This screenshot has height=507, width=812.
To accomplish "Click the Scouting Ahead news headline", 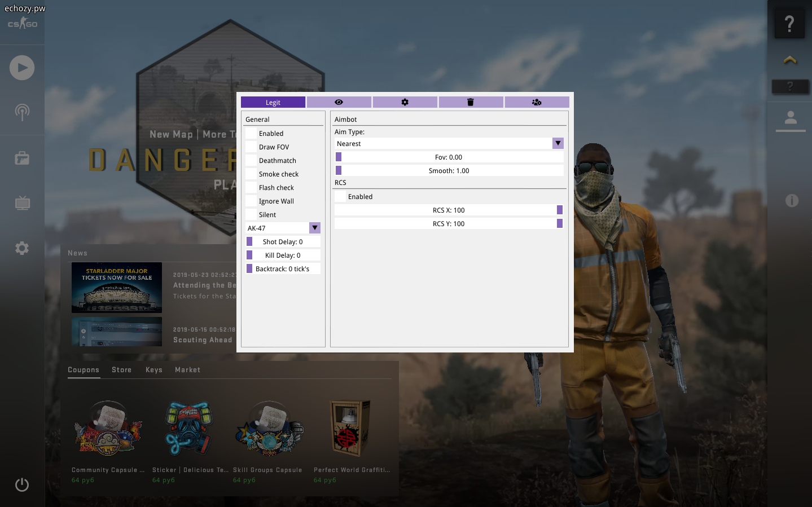I will 203,340.
